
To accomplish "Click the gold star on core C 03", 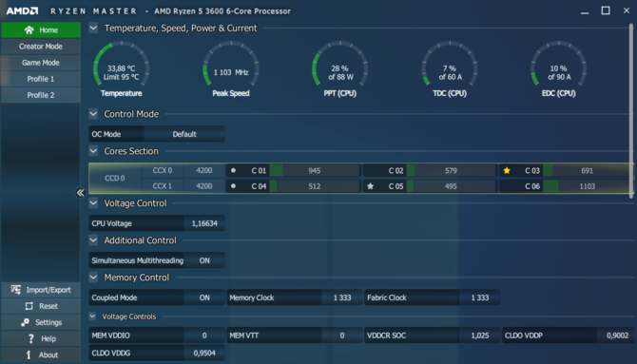I will pos(507,171).
